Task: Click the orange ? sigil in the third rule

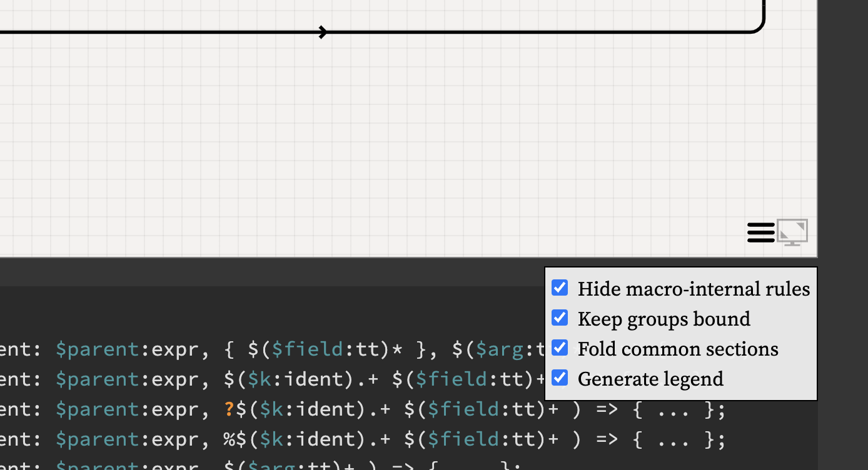Action: (229, 408)
